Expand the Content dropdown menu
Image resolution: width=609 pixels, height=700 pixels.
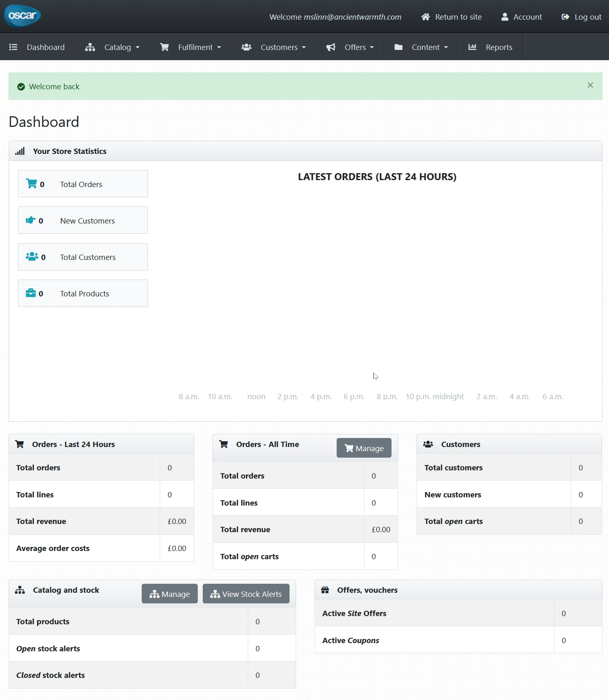pyautogui.click(x=421, y=47)
